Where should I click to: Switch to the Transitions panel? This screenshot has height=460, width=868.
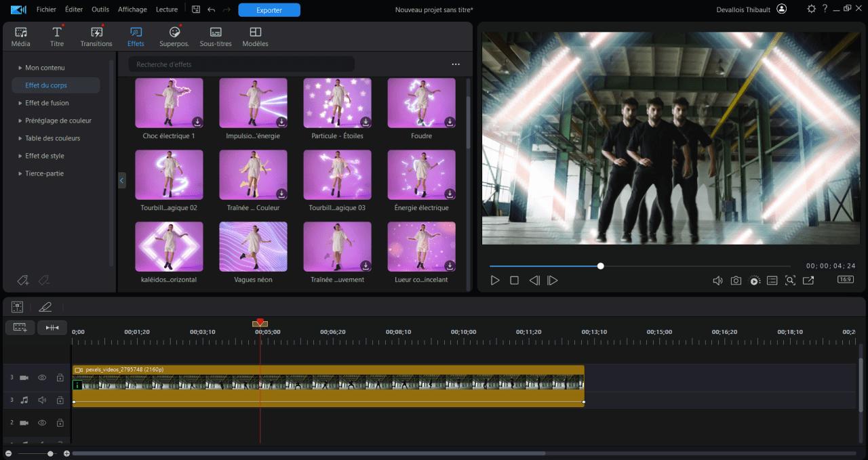pos(96,36)
